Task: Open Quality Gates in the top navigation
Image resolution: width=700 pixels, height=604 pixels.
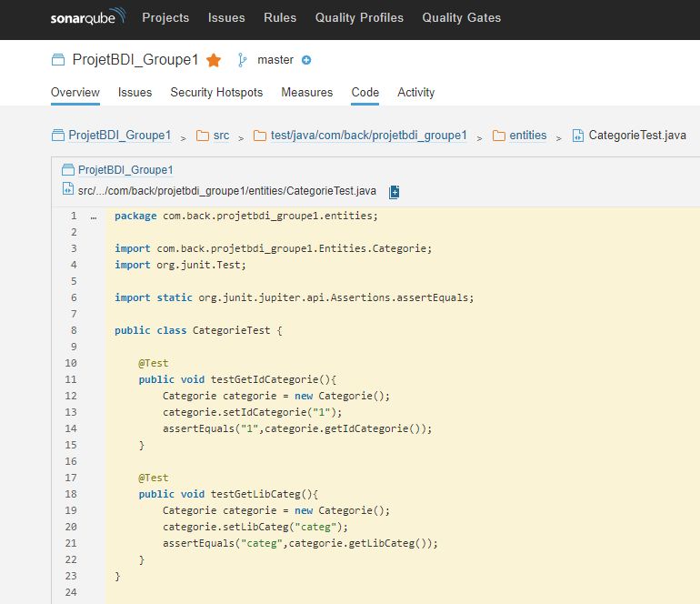Action: tap(462, 17)
